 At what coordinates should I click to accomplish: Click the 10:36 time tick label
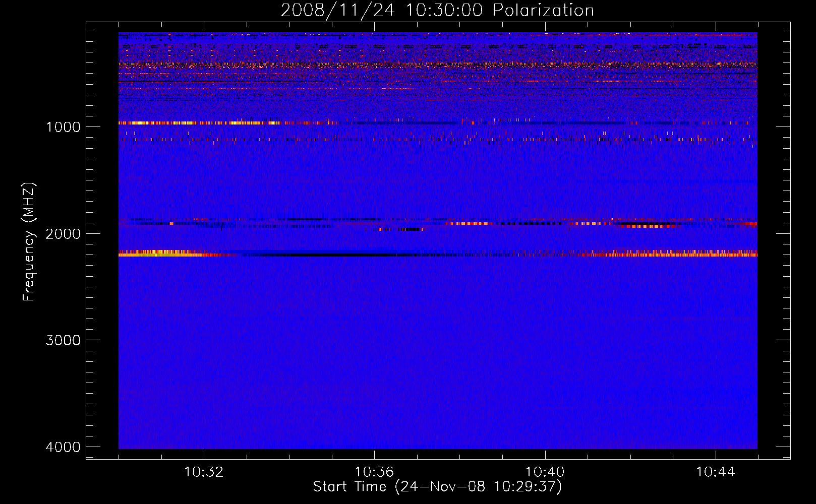[x=374, y=472]
